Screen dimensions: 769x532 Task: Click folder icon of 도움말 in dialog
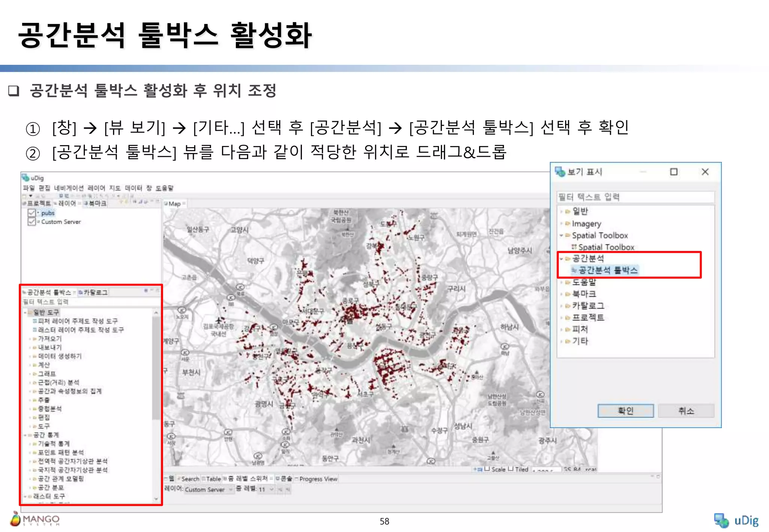(x=568, y=282)
